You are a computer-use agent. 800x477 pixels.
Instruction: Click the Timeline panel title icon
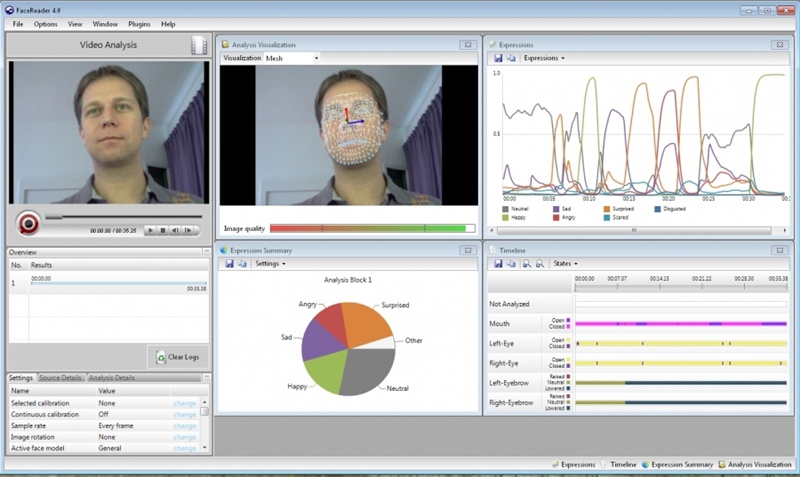point(492,250)
